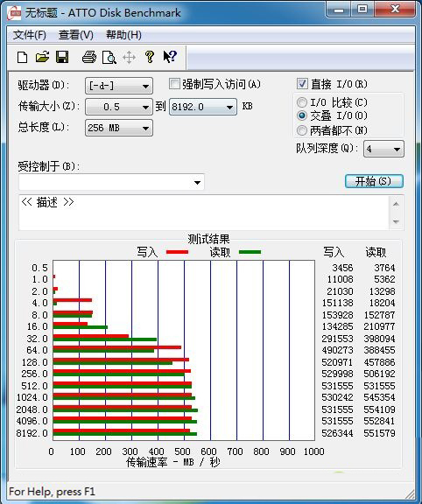
Task: Click the four-way move arrows toolbar icon
Action: click(129, 58)
